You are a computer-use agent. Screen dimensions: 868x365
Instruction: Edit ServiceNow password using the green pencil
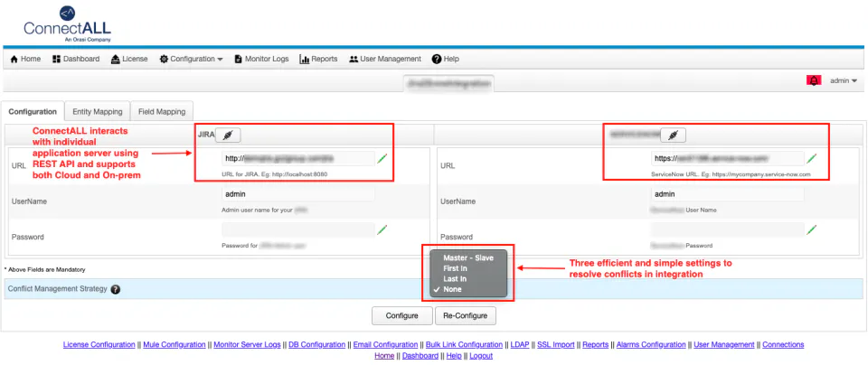click(812, 229)
